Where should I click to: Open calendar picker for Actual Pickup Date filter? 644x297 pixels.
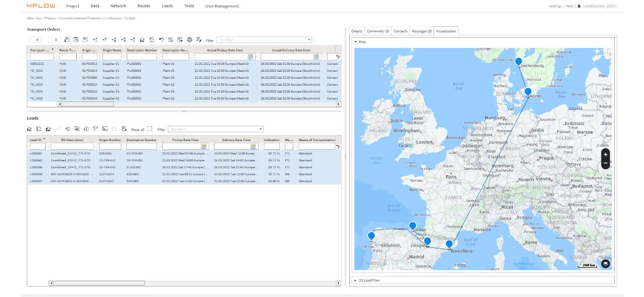250,57
